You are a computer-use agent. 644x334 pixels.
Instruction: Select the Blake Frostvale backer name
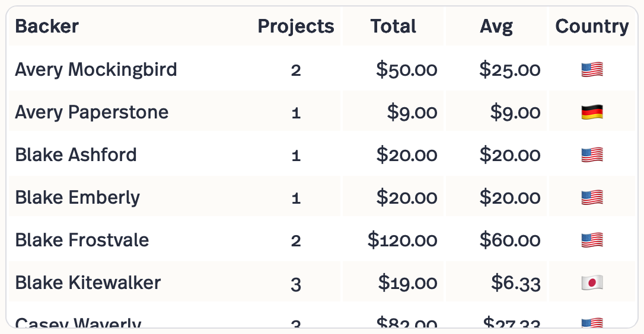(82, 240)
